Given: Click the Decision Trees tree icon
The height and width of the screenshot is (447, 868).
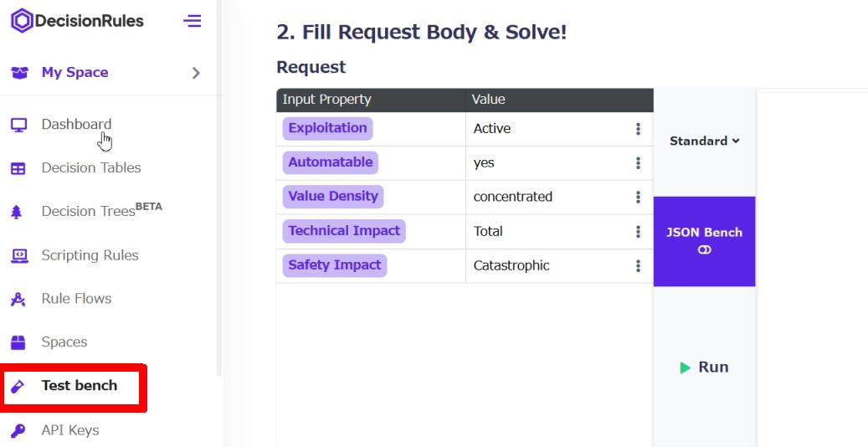Looking at the screenshot, I should [17, 212].
